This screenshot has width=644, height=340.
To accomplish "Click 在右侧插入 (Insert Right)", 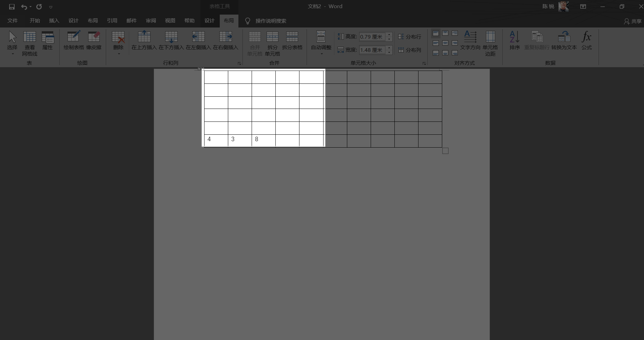I will pos(226,41).
